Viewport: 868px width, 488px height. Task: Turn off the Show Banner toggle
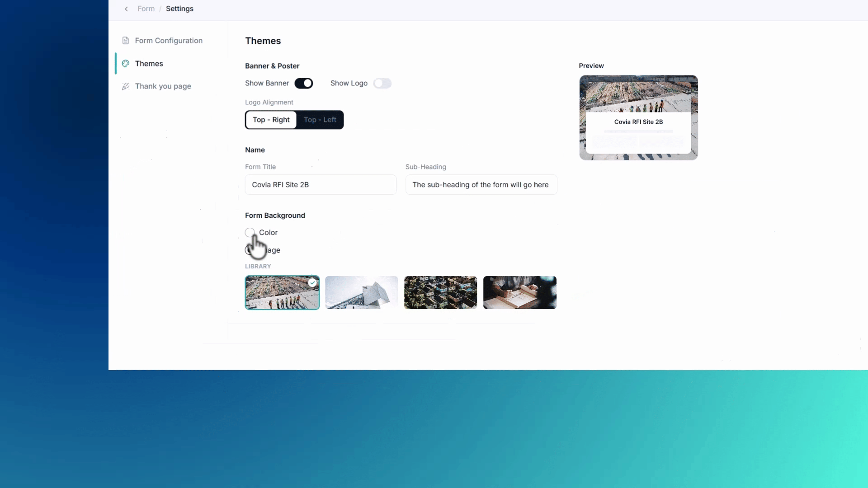click(304, 83)
